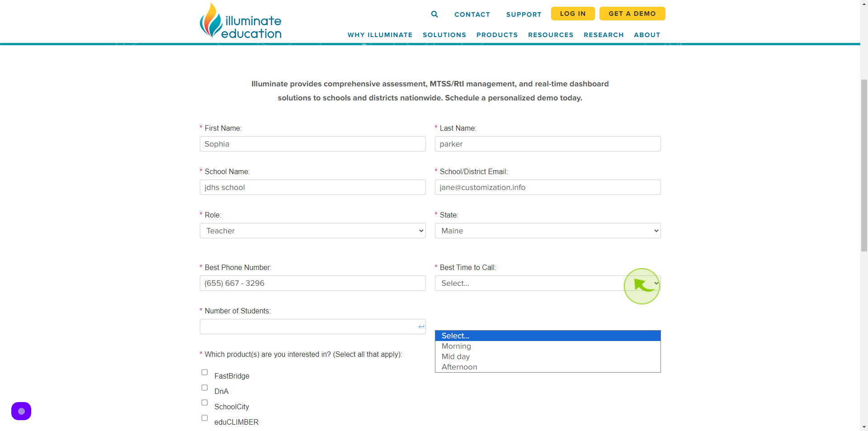This screenshot has height=431, width=868.
Task: Open the Role dropdown
Action: pos(313,231)
